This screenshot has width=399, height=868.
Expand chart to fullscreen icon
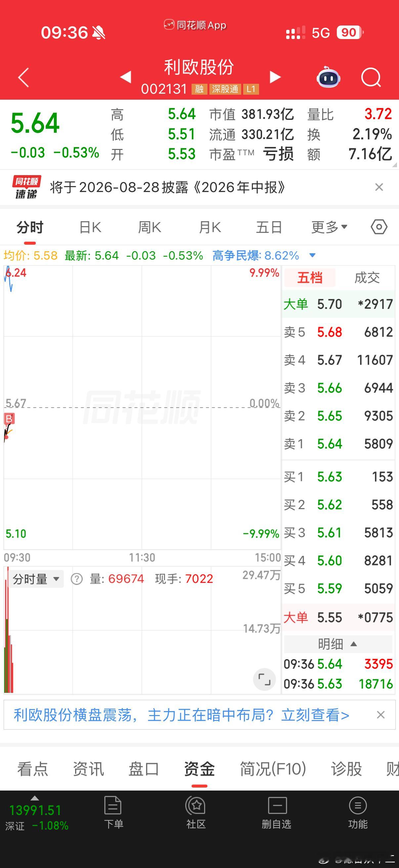[x=264, y=679]
